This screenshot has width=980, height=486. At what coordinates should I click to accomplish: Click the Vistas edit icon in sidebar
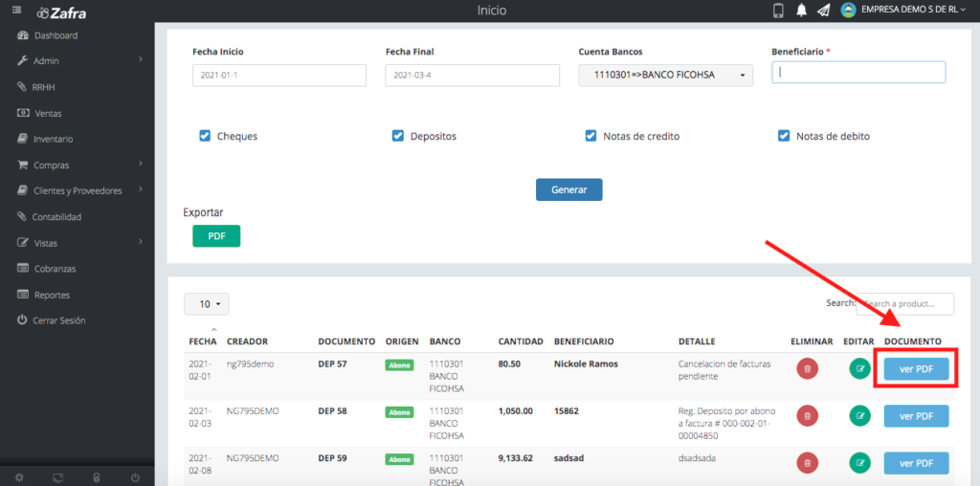click(x=23, y=242)
